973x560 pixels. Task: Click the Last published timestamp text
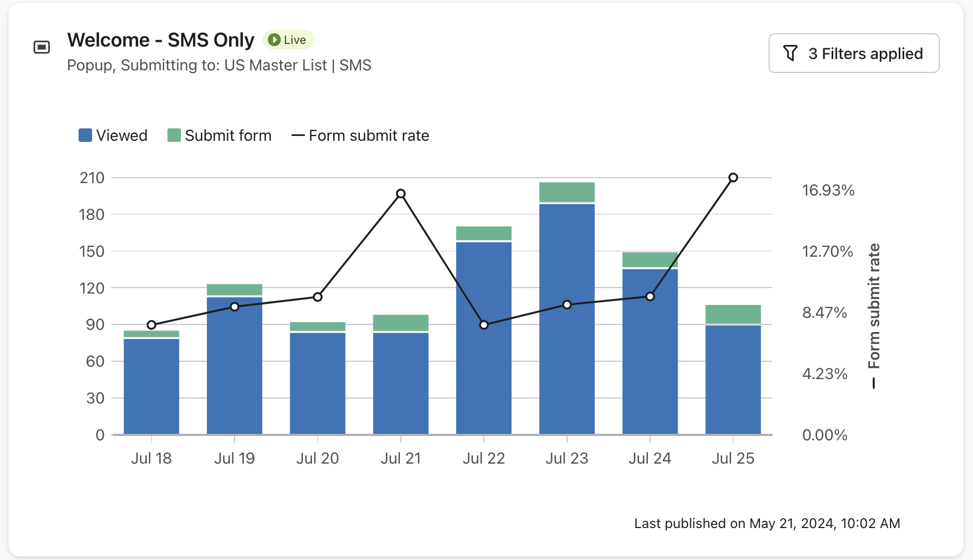[767, 523]
